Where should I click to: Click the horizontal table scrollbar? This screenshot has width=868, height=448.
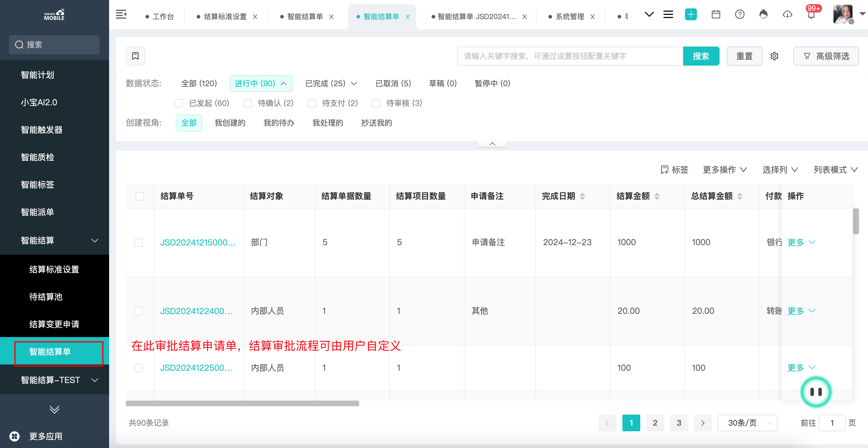(242, 404)
